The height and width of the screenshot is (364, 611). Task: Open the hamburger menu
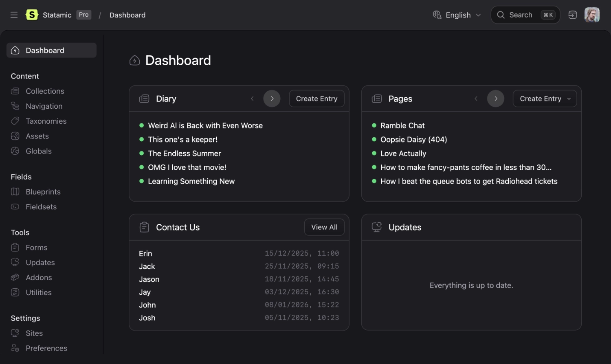(x=13, y=15)
